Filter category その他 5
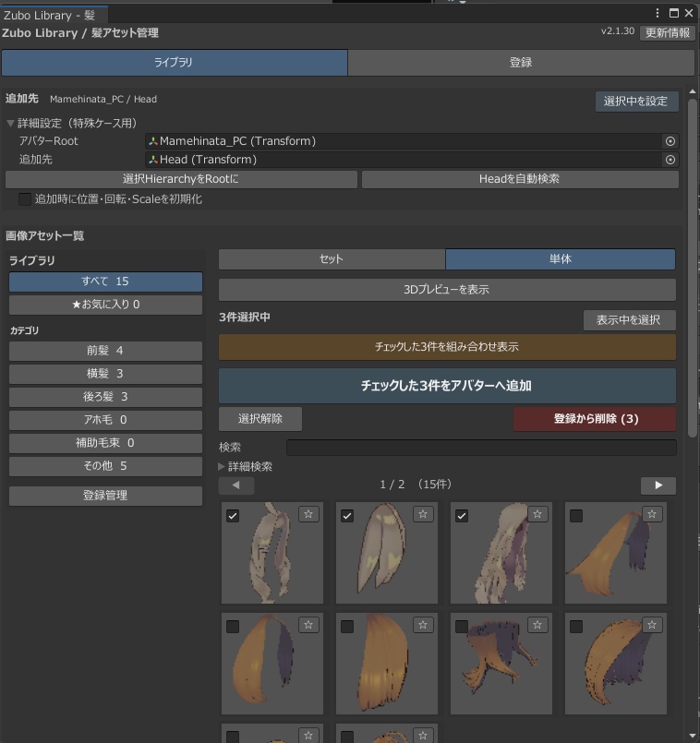 [105, 466]
